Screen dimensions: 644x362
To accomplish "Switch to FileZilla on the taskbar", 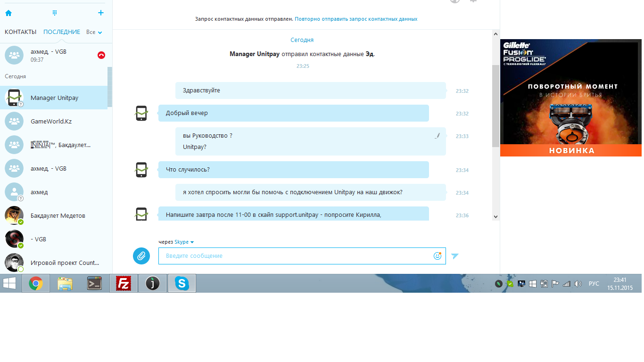I will click(x=124, y=283).
